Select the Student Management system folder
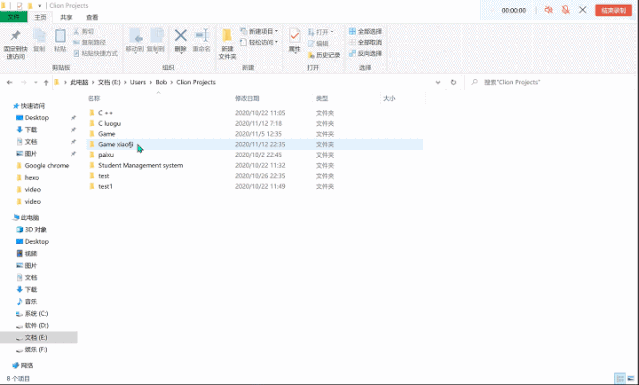 coord(255,165)
